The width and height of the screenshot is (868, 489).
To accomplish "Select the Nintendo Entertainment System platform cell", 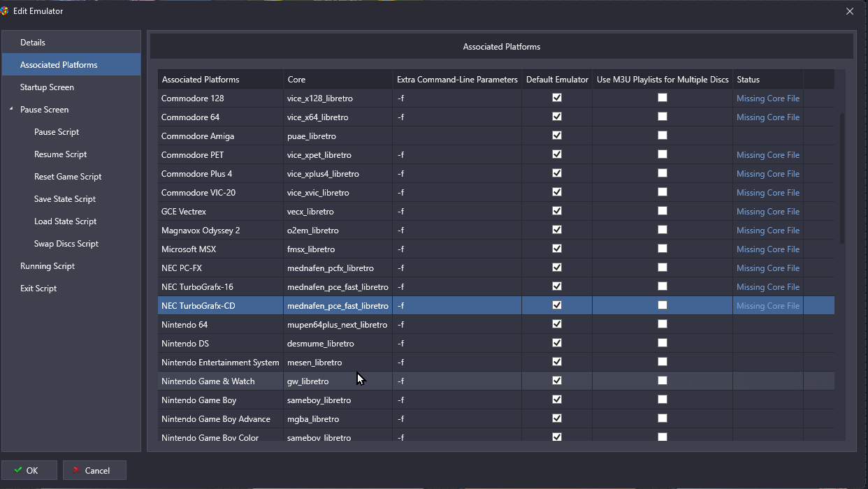I will point(220,363).
